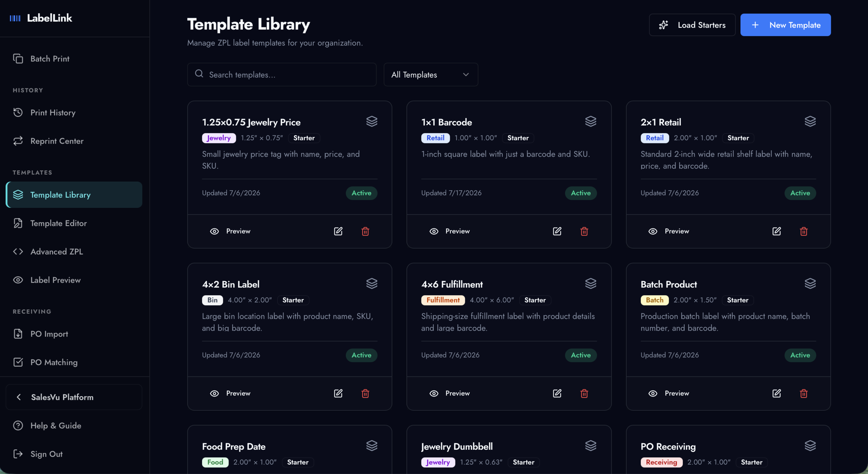Open Label Preview in sidebar
Image resolution: width=868 pixels, height=474 pixels.
pos(74,280)
